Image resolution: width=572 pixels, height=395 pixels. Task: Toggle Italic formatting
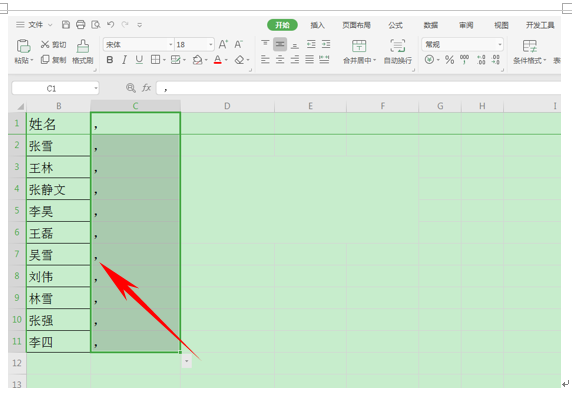(124, 60)
